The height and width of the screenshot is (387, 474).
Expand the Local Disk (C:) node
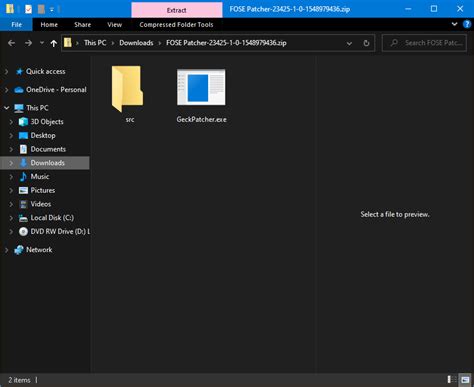pyautogui.click(x=11, y=218)
